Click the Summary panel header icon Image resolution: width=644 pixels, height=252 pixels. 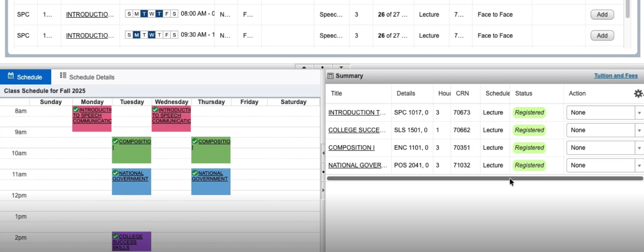tap(330, 76)
